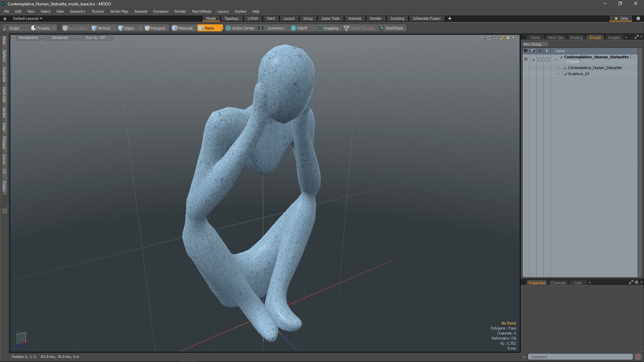644x362 pixels.
Task: Click the layout settings gear at top right
Action: click(x=638, y=18)
